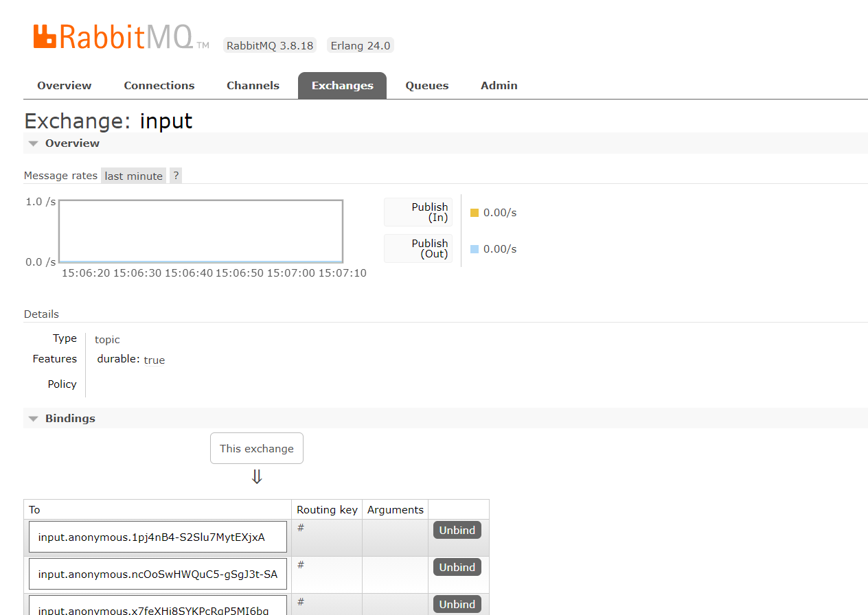Click the 'Erlang 24.0' version badge
The image size is (868, 615).
click(361, 46)
